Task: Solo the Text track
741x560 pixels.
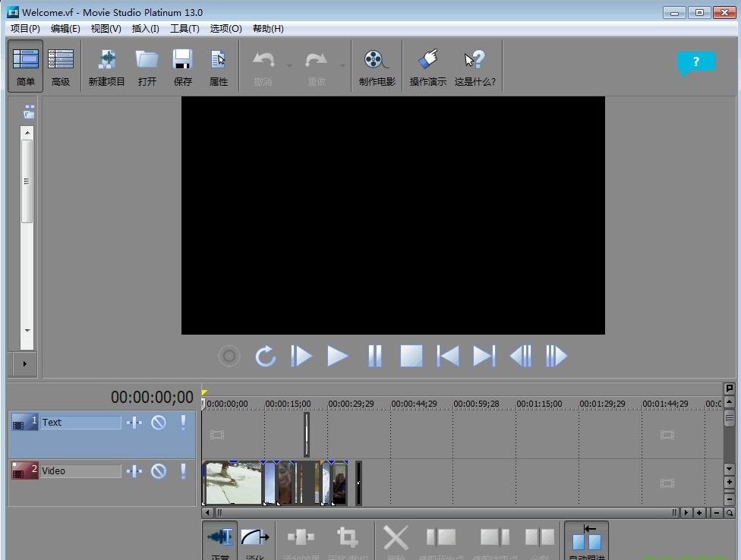Action: tap(183, 422)
